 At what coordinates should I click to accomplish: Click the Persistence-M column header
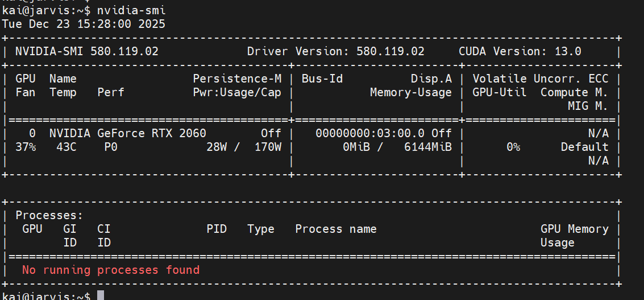(x=236, y=79)
